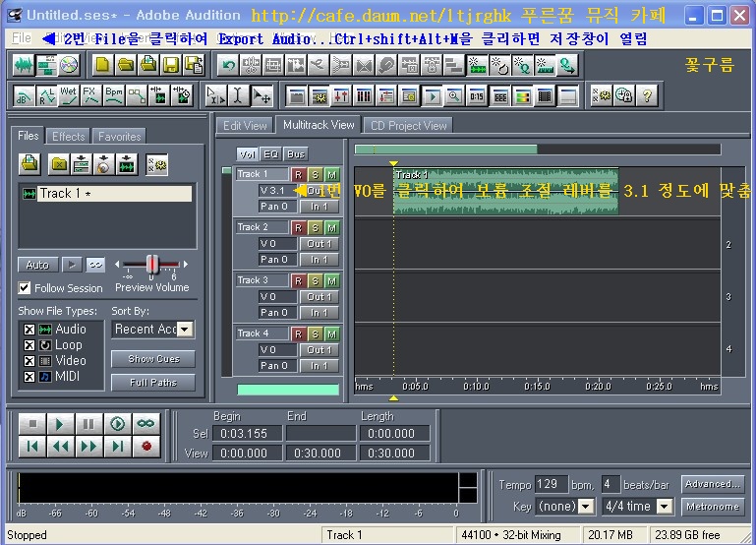Open the zoom controls window icon

click(x=453, y=96)
